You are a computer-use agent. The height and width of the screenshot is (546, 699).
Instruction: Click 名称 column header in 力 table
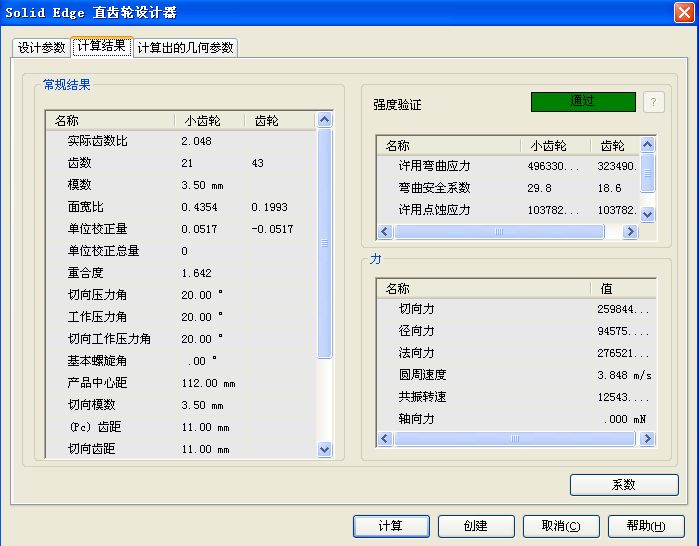point(484,289)
